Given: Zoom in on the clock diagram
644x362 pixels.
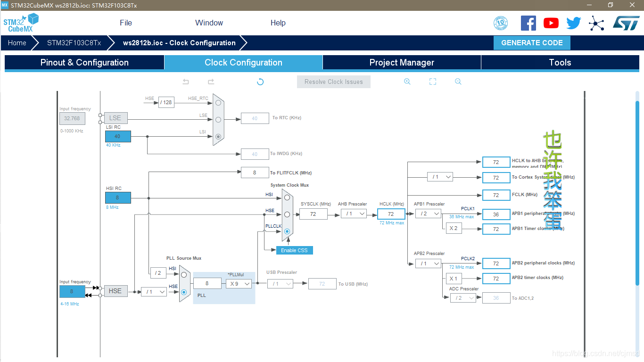Looking at the screenshot, I should pos(407,82).
